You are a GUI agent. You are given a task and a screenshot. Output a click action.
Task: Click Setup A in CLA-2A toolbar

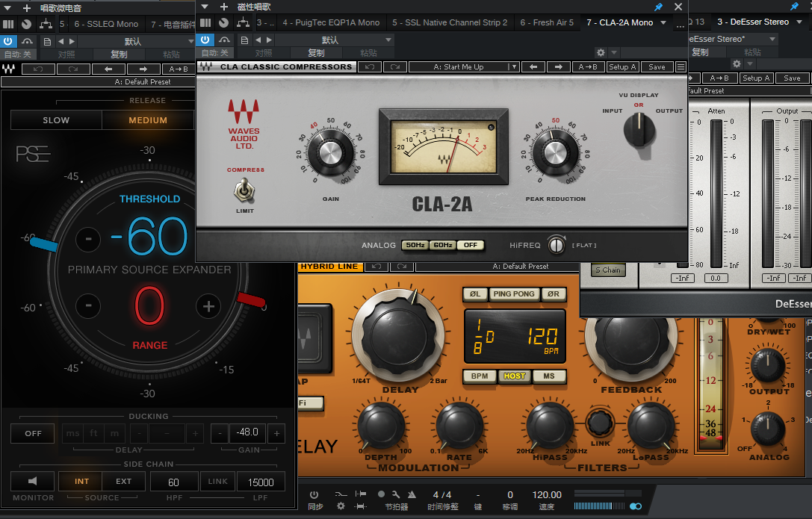pyautogui.click(x=622, y=66)
